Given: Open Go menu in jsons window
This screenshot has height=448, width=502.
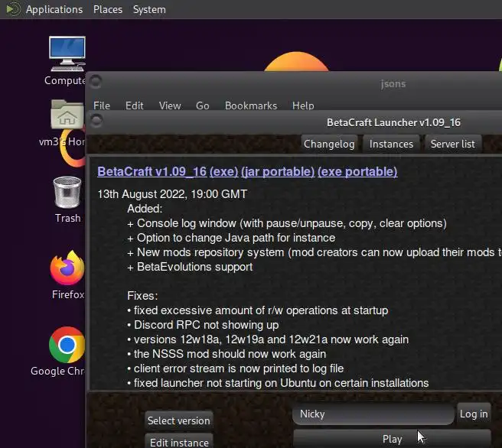Looking at the screenshot, I should pos(203,106).
